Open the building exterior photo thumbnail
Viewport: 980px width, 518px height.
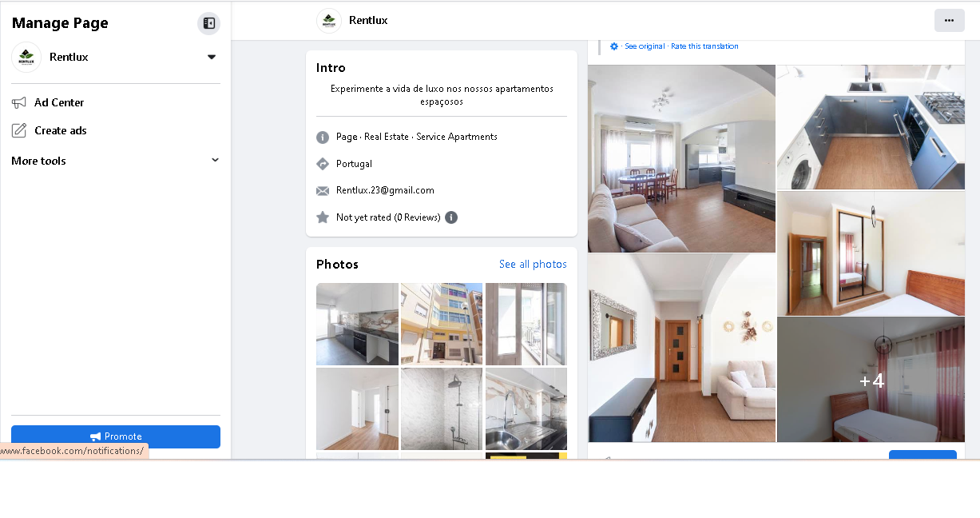click(x=442, y=324)
